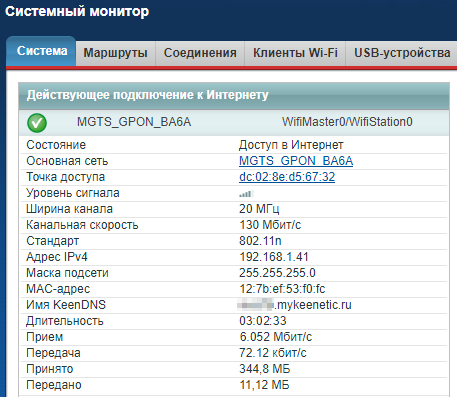Click the Длительность value 03:02:33
Viewport: 457px width, 397px height.
pos(263,321)
